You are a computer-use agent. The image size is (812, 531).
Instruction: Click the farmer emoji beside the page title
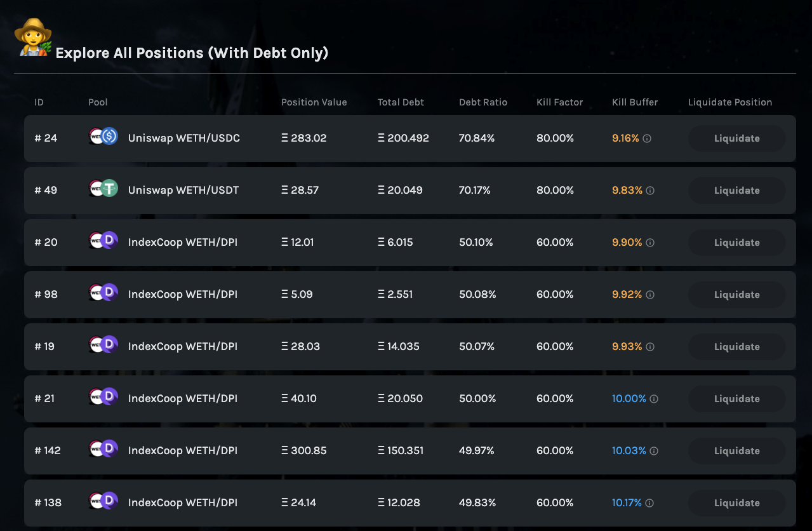pyautogui.click(x=33, y=37)
